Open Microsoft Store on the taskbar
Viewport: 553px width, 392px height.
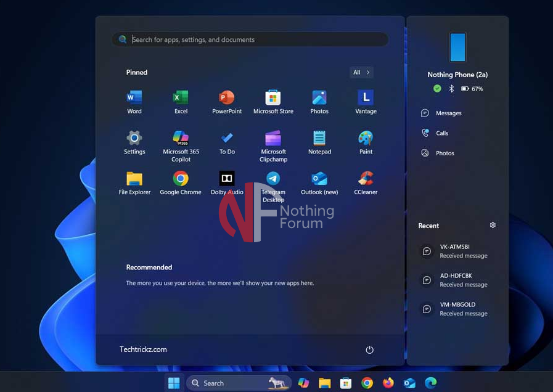tap(346, 383)
